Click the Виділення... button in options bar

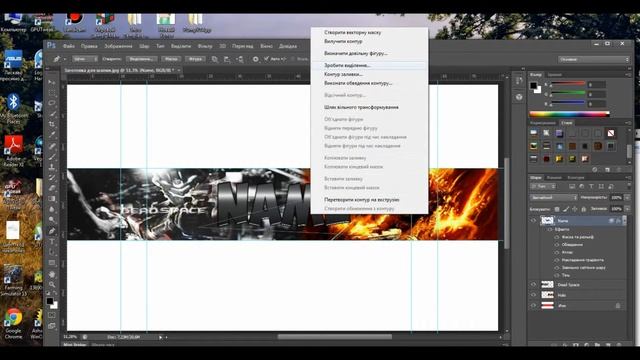[x=141, y=59]
